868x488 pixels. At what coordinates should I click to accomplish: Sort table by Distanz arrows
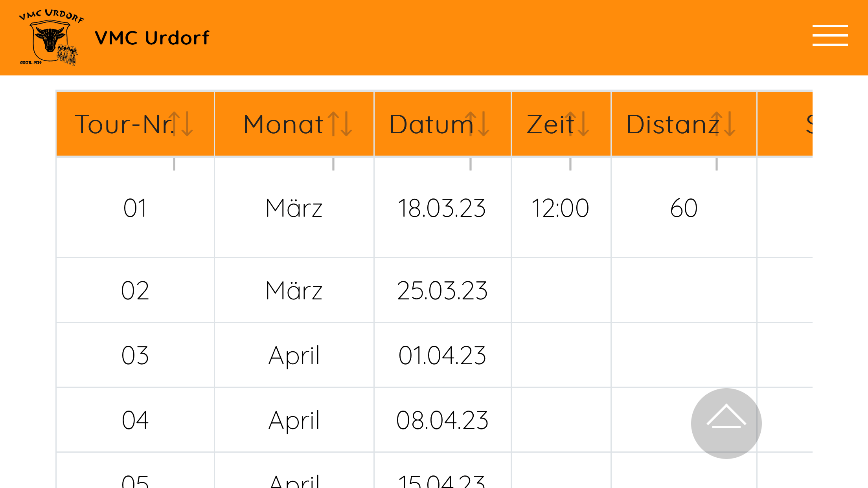click(723, 124)
